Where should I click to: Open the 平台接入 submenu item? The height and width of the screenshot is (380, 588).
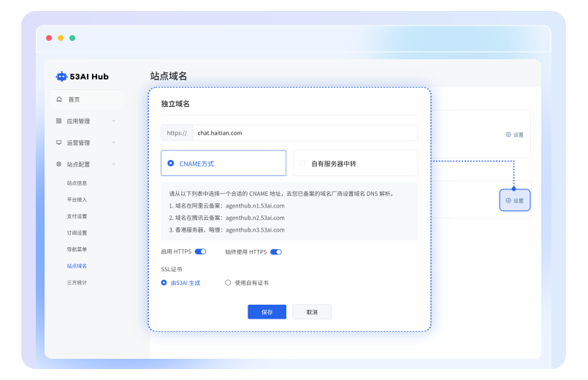pyautogui.click(x=77, y=199)
